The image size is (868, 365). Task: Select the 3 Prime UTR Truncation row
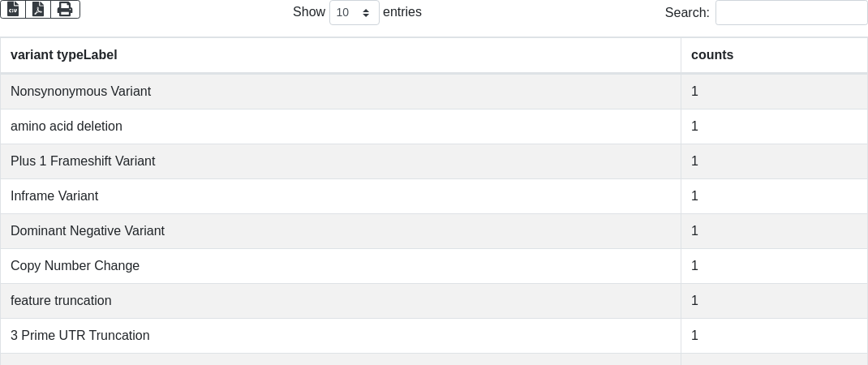click(x=434, y=336)
